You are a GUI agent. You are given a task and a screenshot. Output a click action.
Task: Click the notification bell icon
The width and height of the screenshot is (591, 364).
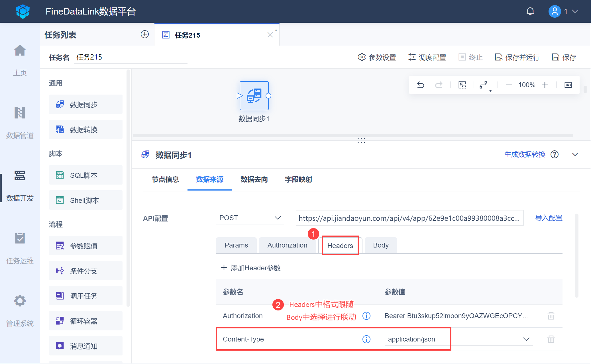pos(530,11)
